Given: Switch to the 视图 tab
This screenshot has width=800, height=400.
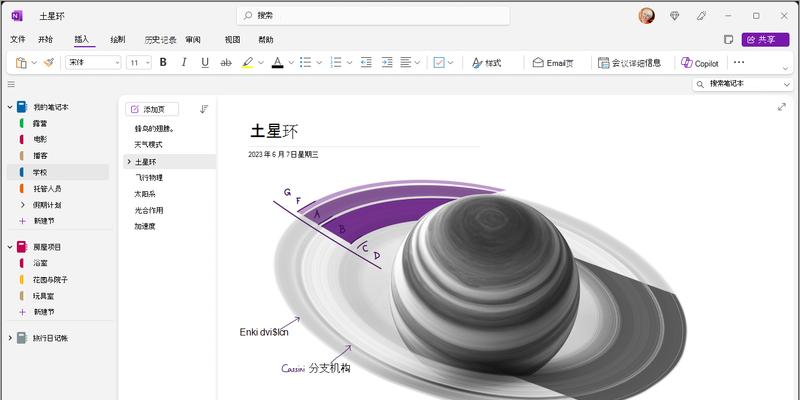Looking at the screenshot, I should tap(232, 39).
